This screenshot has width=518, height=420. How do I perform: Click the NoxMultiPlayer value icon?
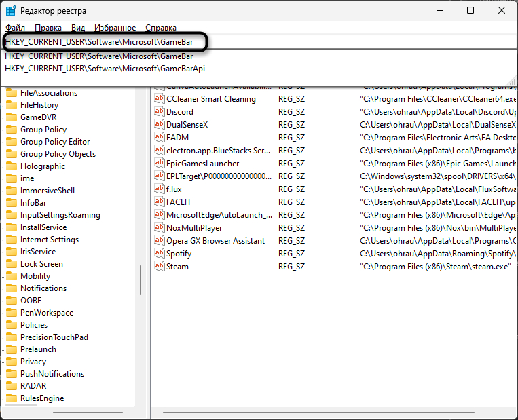[160, 227]
